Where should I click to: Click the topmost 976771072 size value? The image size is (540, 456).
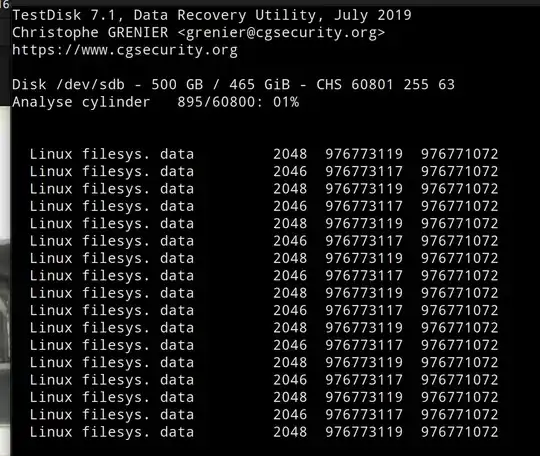point(459,154)
